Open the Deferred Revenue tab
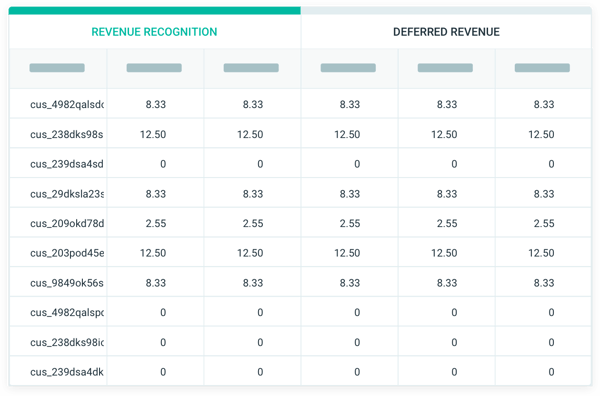The image size is (600, 396). click(x=446, y=32)
